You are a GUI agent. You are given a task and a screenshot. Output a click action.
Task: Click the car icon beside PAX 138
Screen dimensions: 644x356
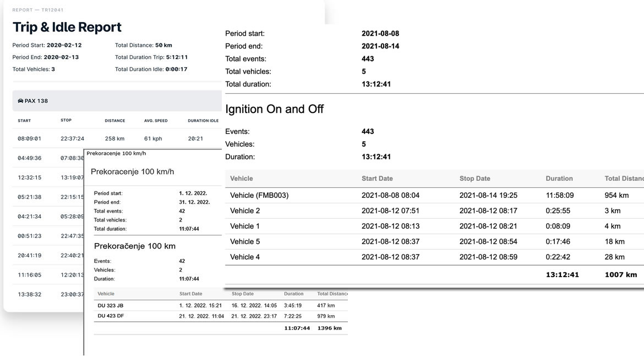20,101
